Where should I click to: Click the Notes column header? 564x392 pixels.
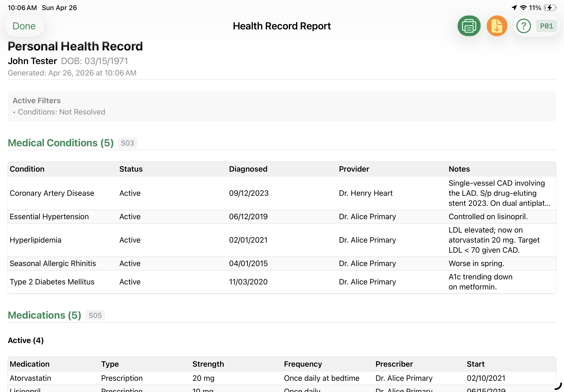pos(459,169)
